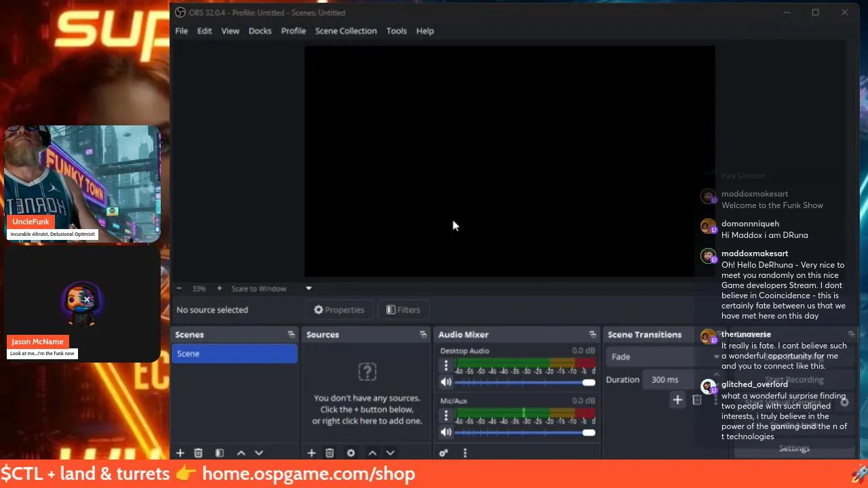
Task: Move source up with the Sources up arrow
Action: pos(372,453)
